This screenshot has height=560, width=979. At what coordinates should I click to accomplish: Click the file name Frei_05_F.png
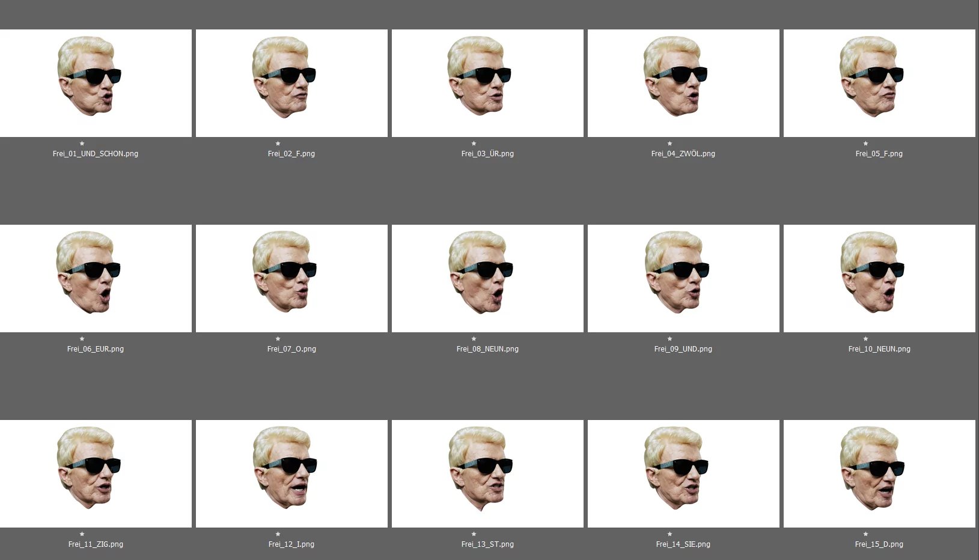[879, 154]
